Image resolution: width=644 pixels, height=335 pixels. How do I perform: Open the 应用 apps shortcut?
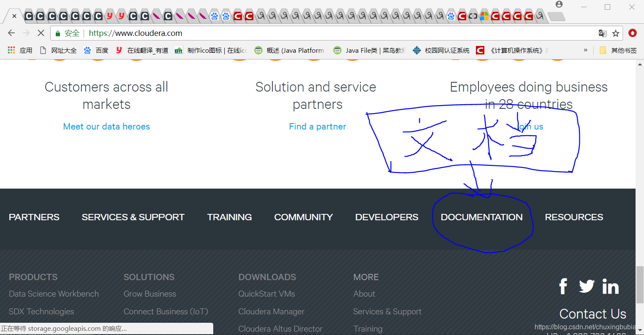pos(20,50)
